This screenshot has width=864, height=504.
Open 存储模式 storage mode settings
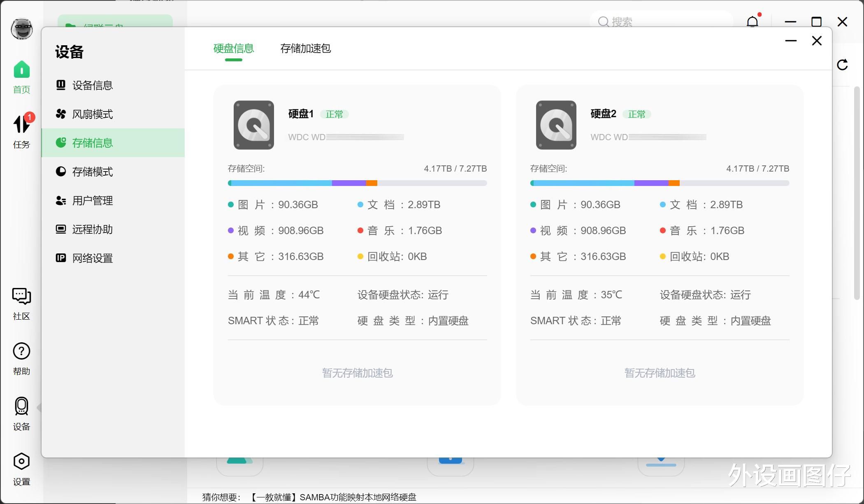point(92,172)
